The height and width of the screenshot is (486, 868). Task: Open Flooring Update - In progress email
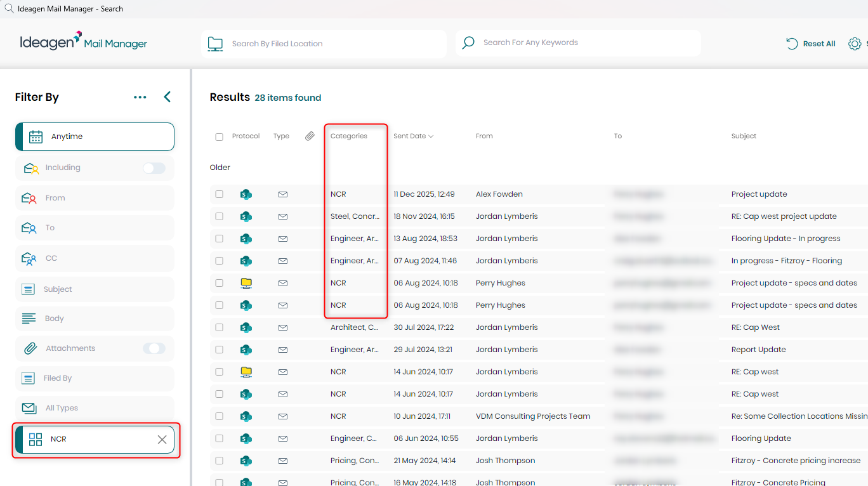[786, 239]
